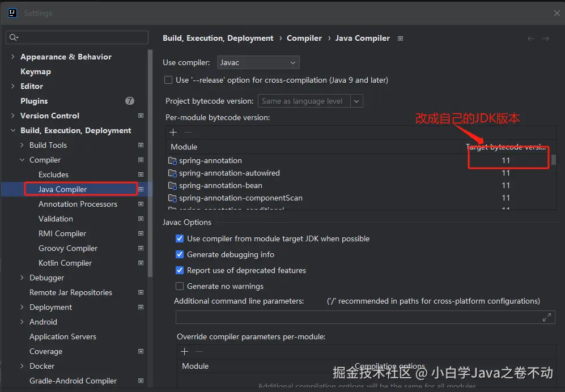Expand the Version Control section
Screen dimensions: 565x392
coord(13,116)
